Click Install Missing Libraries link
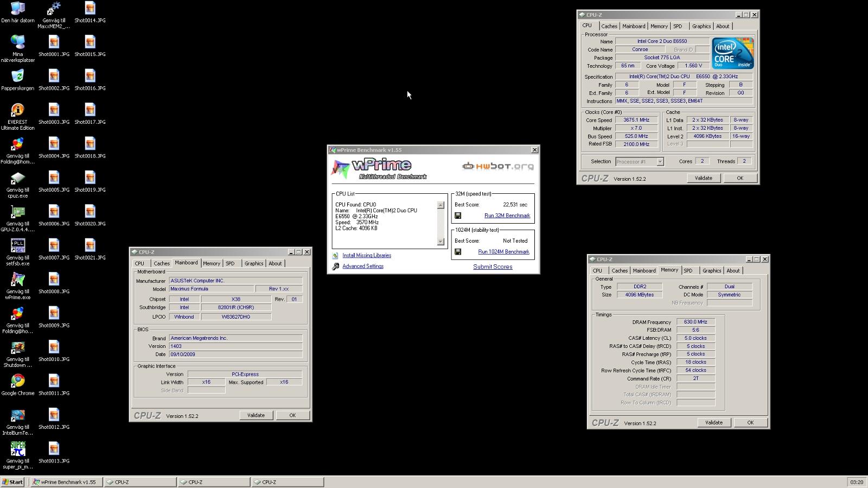This screenshot has width=868, height=488. click(367, 256)
